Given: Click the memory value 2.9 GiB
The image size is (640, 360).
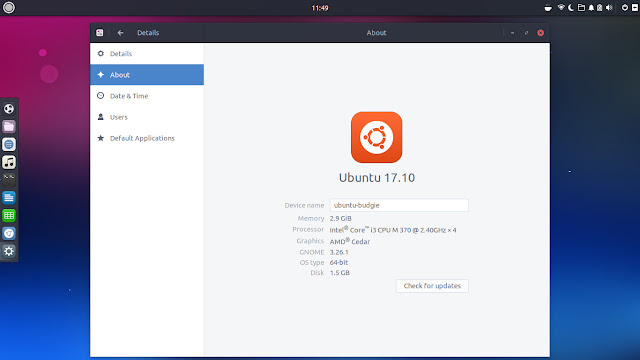Looking at the screenshot, I should [340, 218].
